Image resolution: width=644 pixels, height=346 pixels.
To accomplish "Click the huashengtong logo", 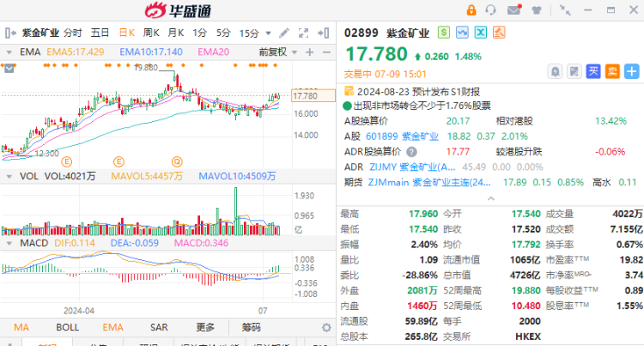I will point(178,10).
